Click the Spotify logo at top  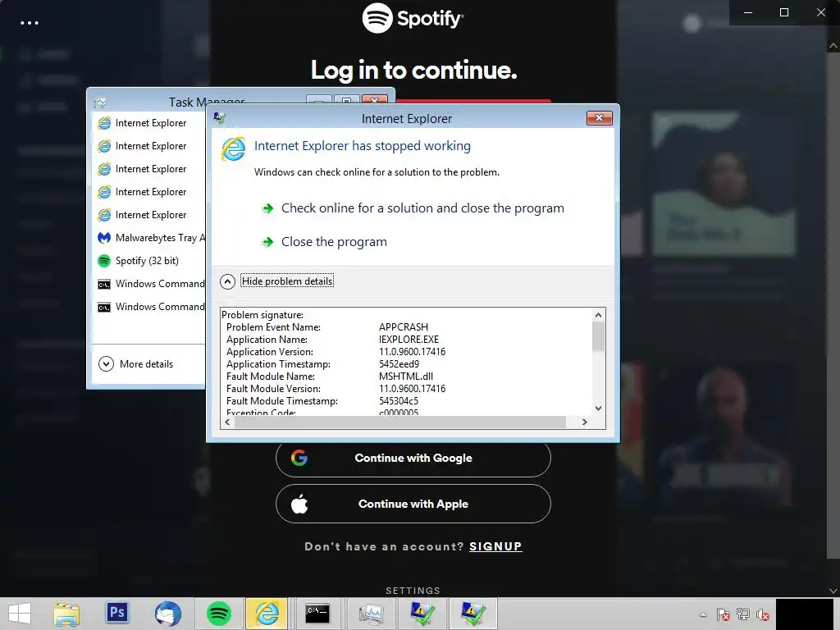(x=413, y=18)
